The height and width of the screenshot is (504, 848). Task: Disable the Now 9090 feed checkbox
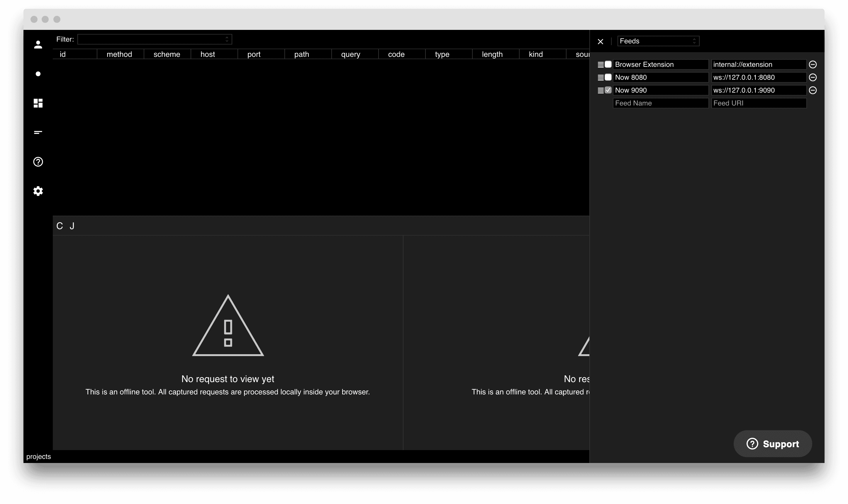click(x=608, y=90)
